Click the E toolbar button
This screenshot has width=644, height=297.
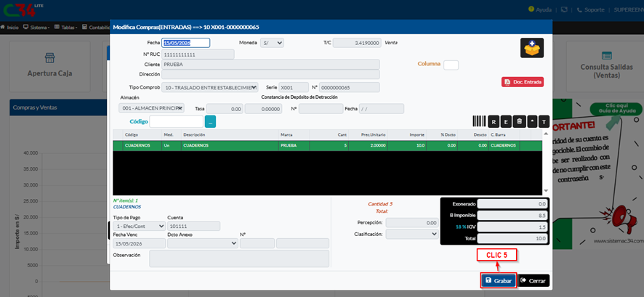click(x=506, y=121)
